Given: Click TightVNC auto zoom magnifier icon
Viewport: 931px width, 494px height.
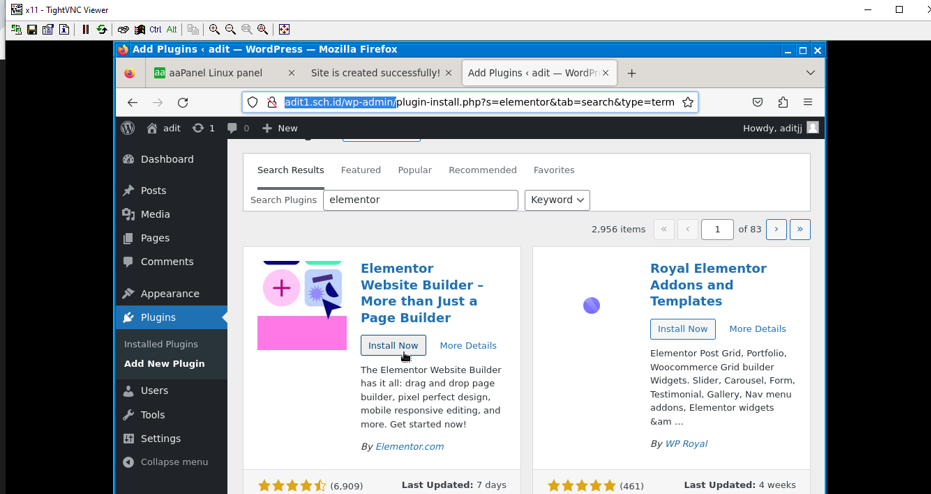Looking at the screenshot, I should coord(262,29).
